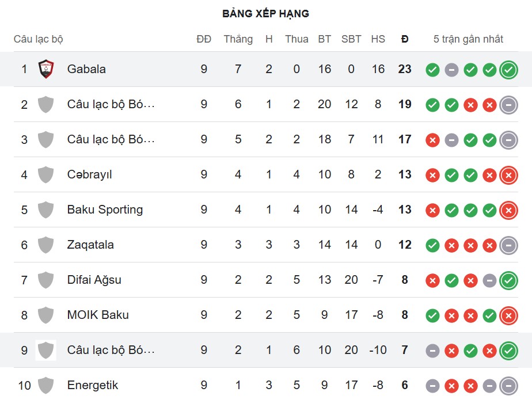Viewport: 532px width, 411px height.
Task: Click the BẢNG XẾP HẠNG title
Action: [x=265, y=13]
